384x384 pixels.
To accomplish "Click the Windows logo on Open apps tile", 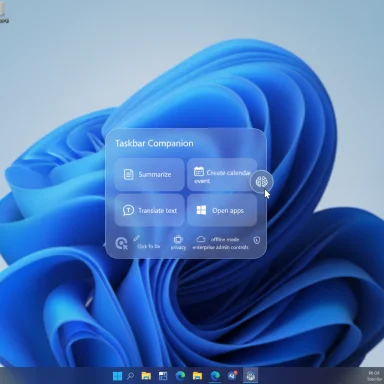I will [201, 210].
